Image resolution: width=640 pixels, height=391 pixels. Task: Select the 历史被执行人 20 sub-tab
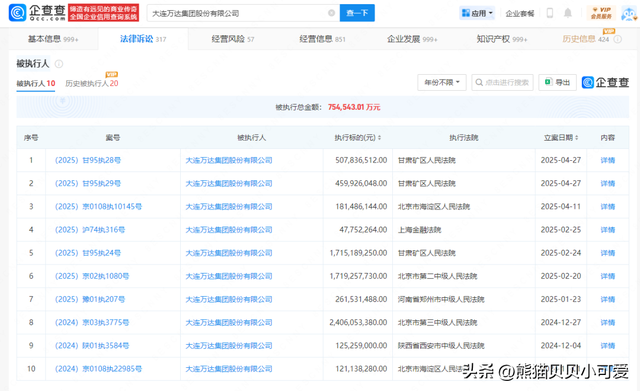(92, 83)
